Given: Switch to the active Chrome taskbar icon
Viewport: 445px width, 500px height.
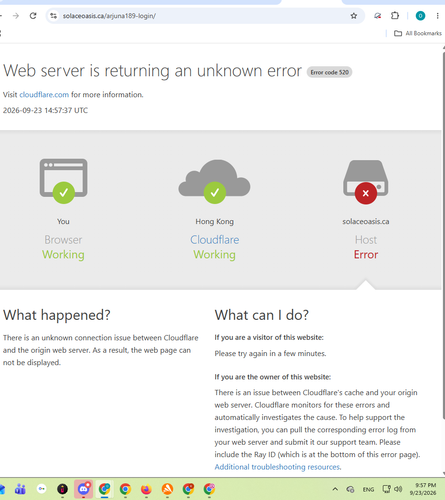Looking at the screenshot, I should click(104, 489).
